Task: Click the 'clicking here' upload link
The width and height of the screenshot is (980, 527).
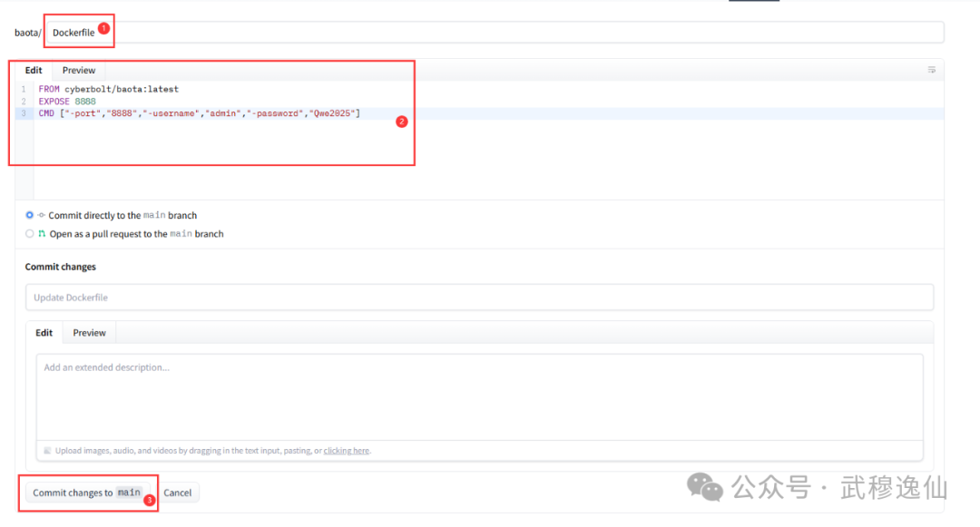Action: tap(347, 450)
